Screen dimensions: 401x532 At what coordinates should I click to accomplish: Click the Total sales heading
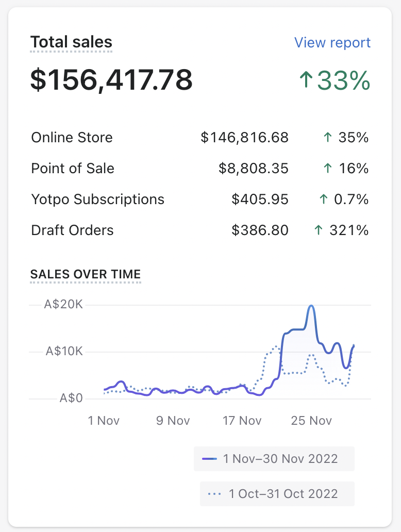tap(71, 42)
